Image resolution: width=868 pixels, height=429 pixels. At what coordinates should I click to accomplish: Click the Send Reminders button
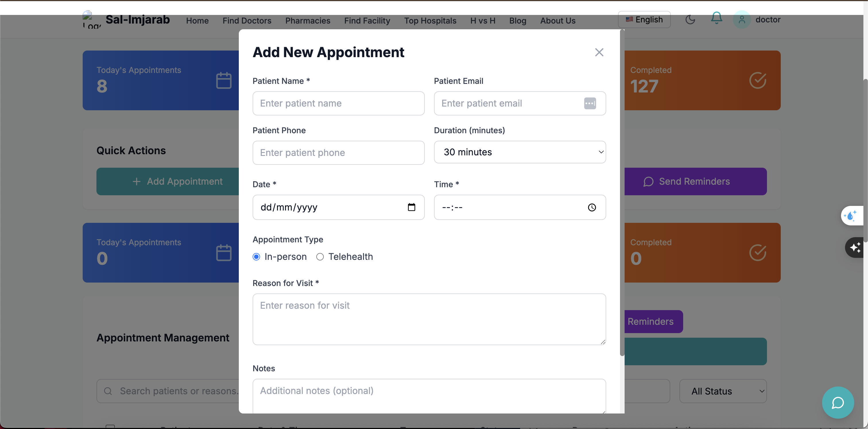pos(694,181)
